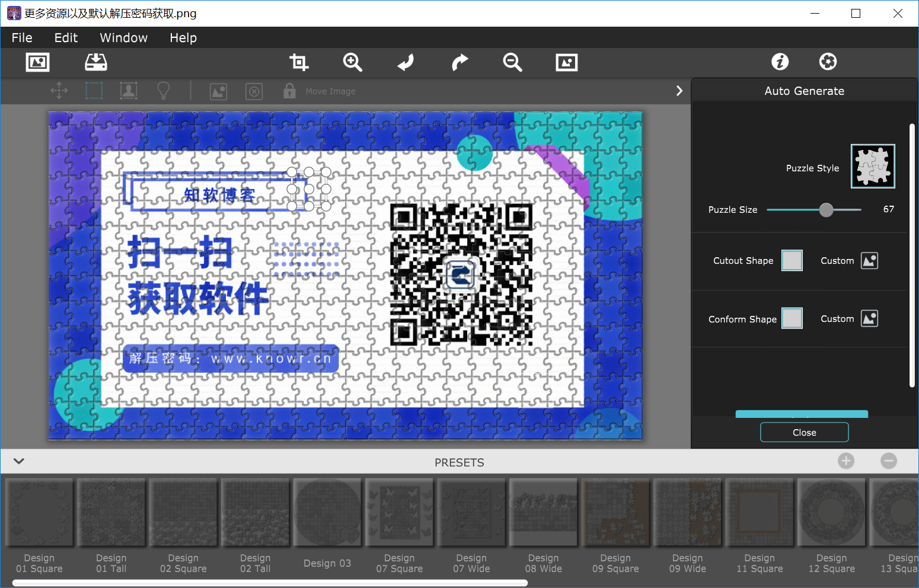Open the Help menu
The image size is (919, 588).
click(x=183, y=38)
